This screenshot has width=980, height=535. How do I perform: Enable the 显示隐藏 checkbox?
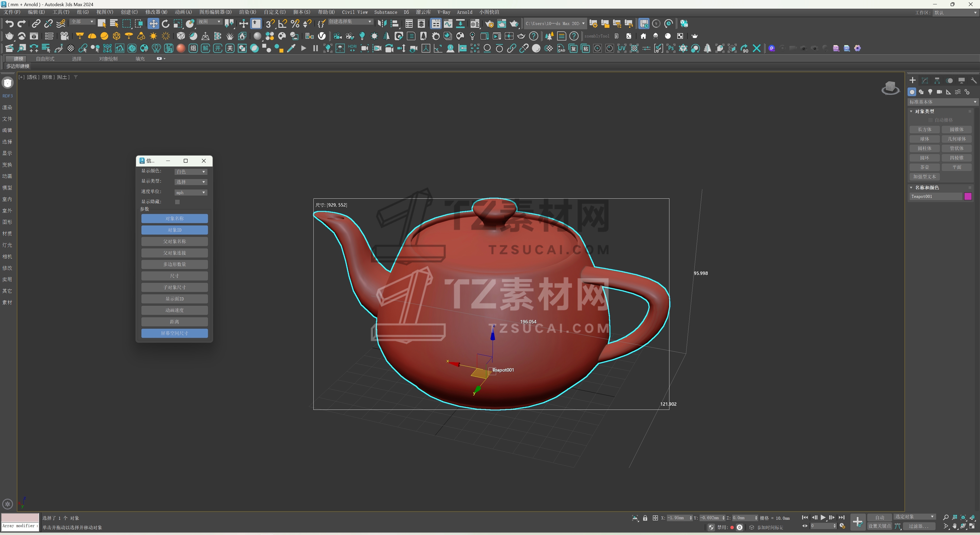point(177,202)
